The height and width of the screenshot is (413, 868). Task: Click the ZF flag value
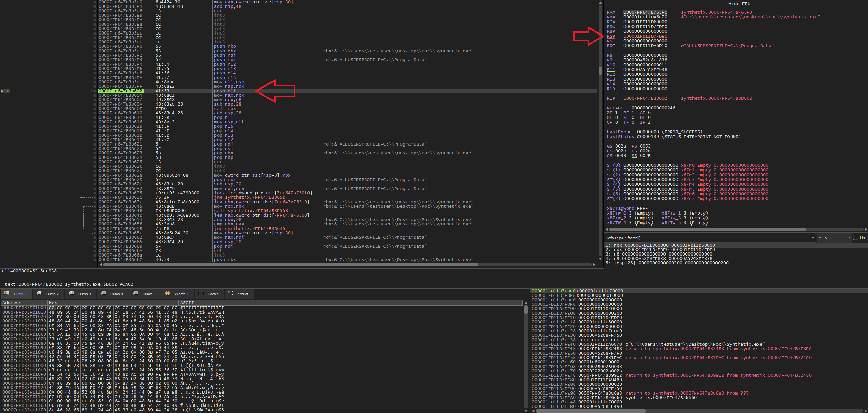[617, 113]
